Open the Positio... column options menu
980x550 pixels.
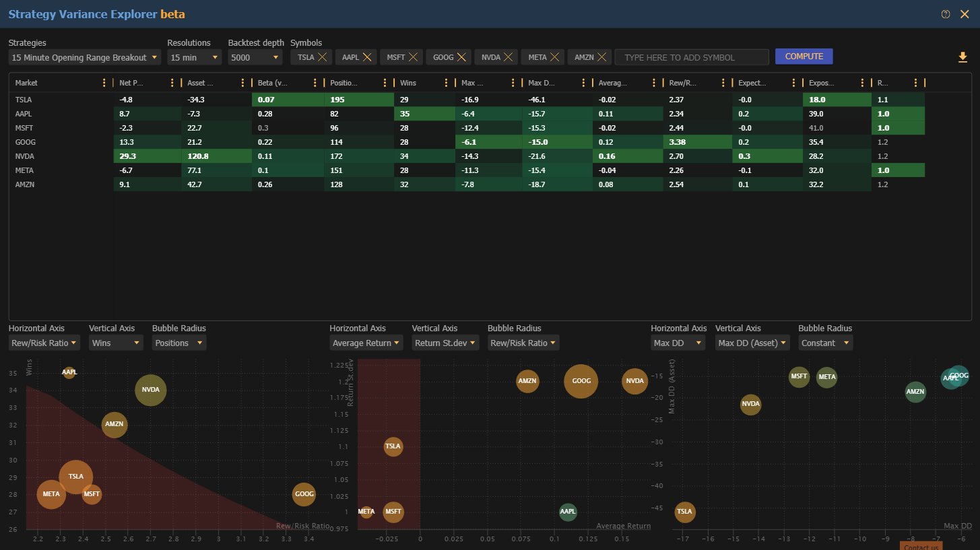pyautogui.click(x=385, y=83)
